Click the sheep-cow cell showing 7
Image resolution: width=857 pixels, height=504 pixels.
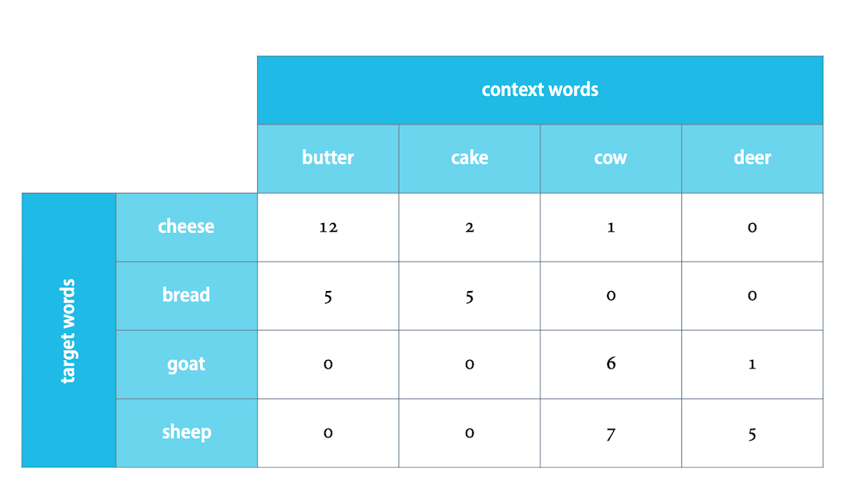611,433
